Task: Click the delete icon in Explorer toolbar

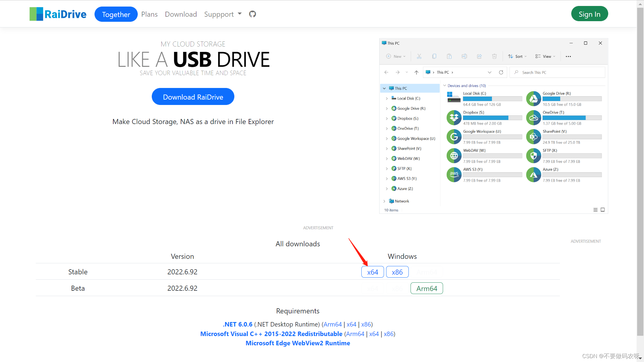Action: 494,56
